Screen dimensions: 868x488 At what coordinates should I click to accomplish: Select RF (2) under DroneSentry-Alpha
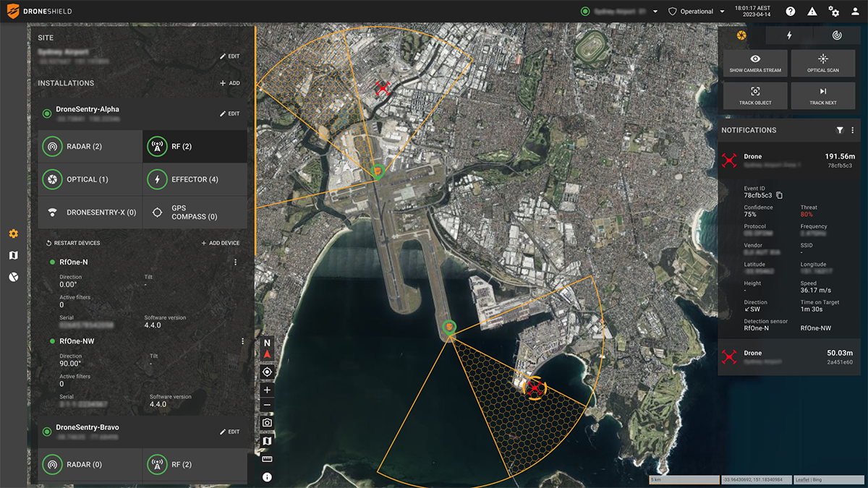point(195,146)
